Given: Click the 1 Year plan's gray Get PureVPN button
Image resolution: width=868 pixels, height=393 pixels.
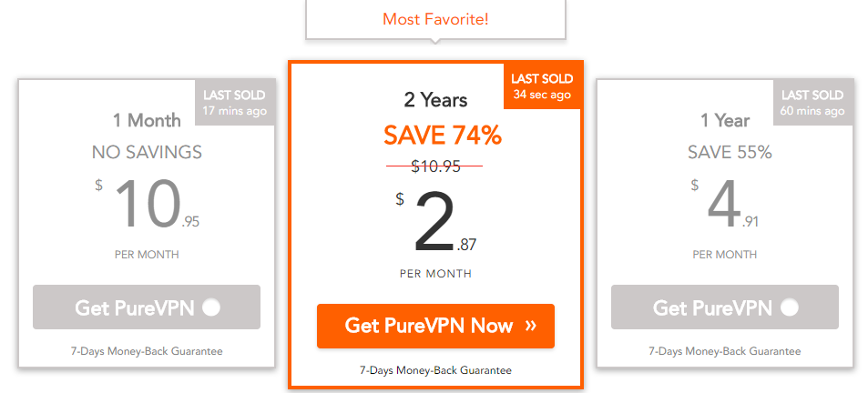Looking at the screenshot, I should pyautogui.click(x=725, y=307).
